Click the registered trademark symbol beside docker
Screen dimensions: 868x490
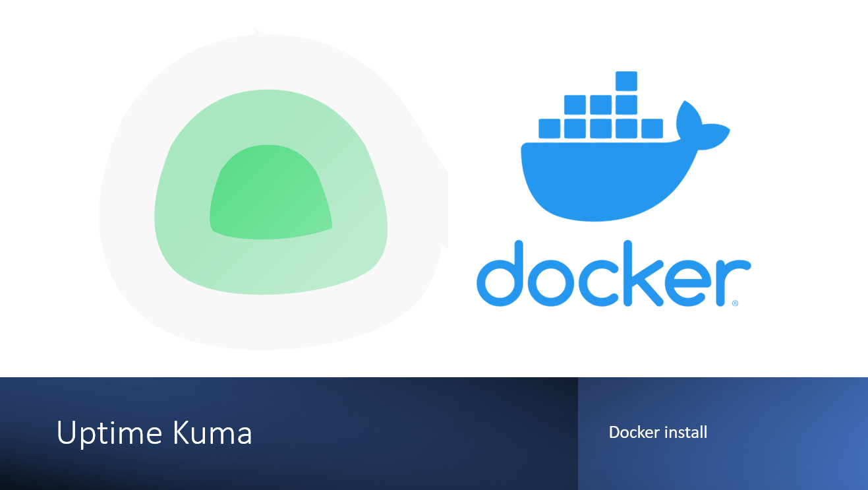[x=735, y=303]
